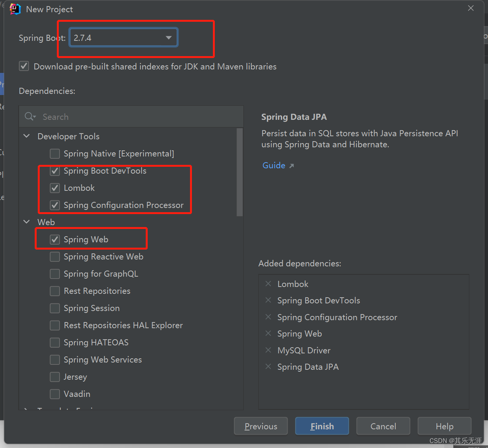Enable Spring Native [Experimental] checkbox

[55, 153]
